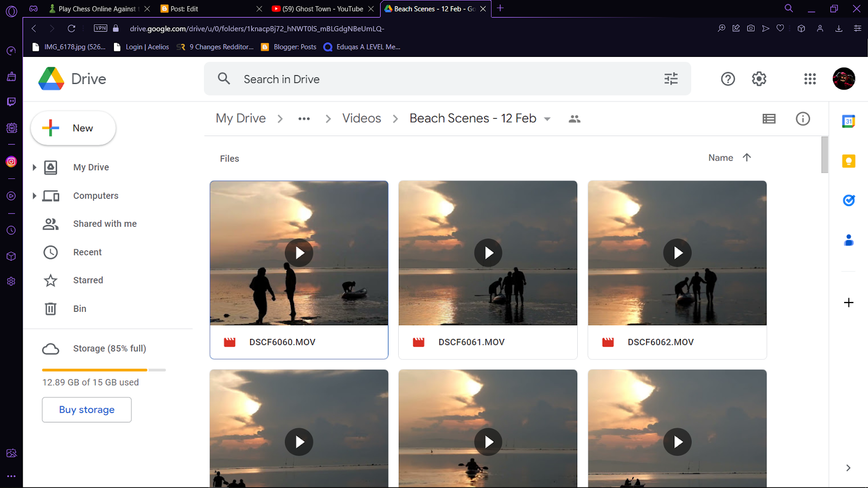Select the DSCF6062.MOV video thumbnail
Image resolution: width=868 pixels, height=488 pixels.
coord(677,253)
